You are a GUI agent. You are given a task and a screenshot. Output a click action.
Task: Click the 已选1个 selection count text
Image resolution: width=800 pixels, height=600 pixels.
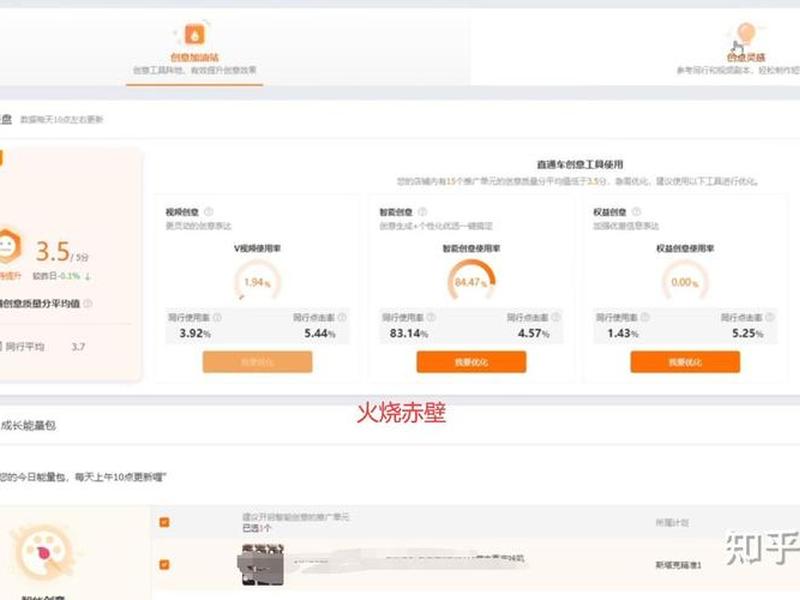point(257,528)
